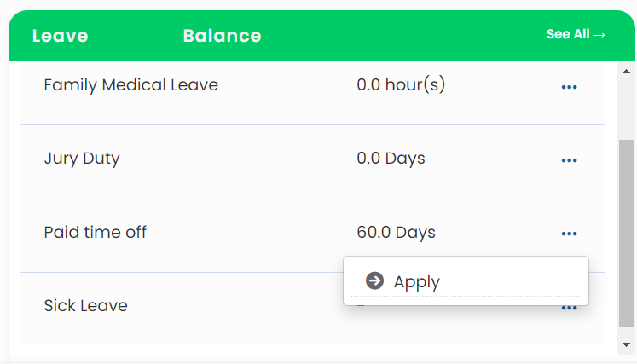Viewport: 637px width, 364px height.
Task: Open the three-dots menu for Family Medical Leave
Action: click(x=569, y=87)
